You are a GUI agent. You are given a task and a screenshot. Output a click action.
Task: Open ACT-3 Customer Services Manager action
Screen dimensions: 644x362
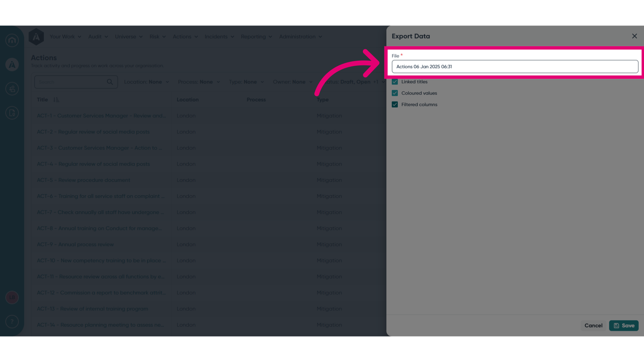click(x=100, y=148)
